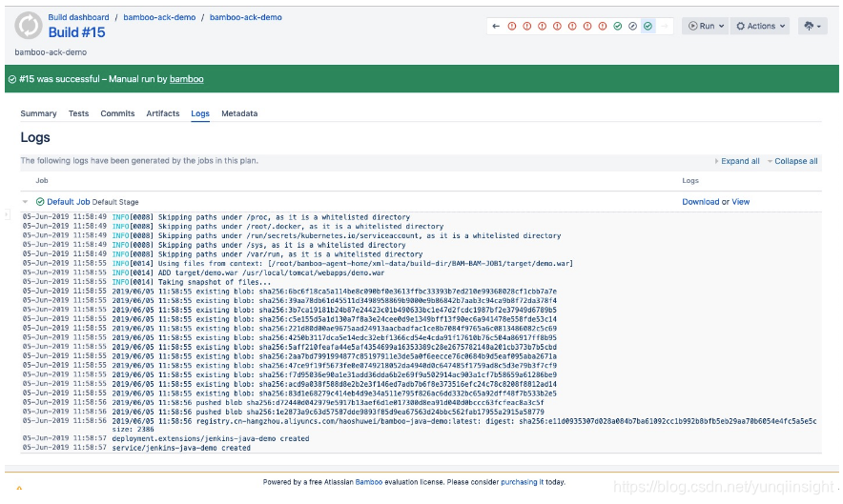Download the Default Job log
The width and height of the screenshot is (843, 504).
pyautogui.click(x=701, y=201)
